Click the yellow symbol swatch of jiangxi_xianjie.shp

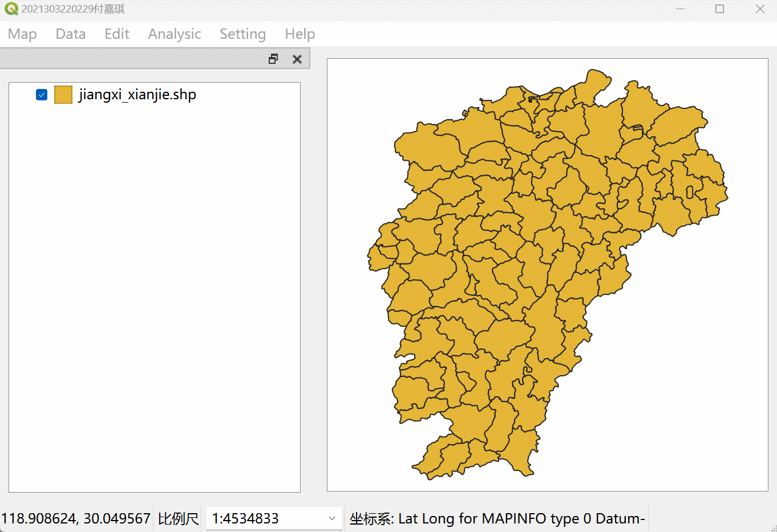(x=63, y=95)
